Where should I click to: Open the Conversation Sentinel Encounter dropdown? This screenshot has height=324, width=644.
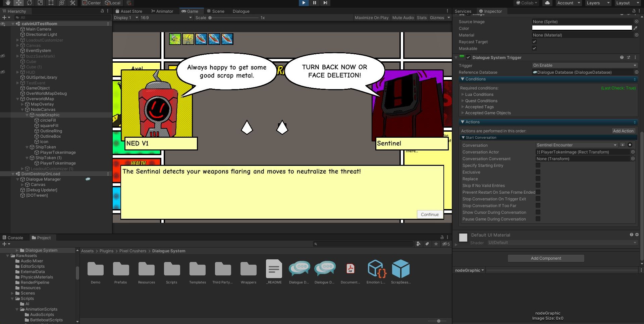(x=577, y=145)
